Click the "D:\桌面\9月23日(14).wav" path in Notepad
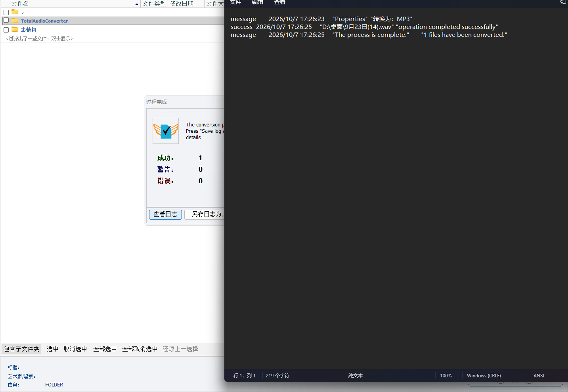The width and height of the screenshot is (568, 392). pyautogui.click(x=357, y=27)
